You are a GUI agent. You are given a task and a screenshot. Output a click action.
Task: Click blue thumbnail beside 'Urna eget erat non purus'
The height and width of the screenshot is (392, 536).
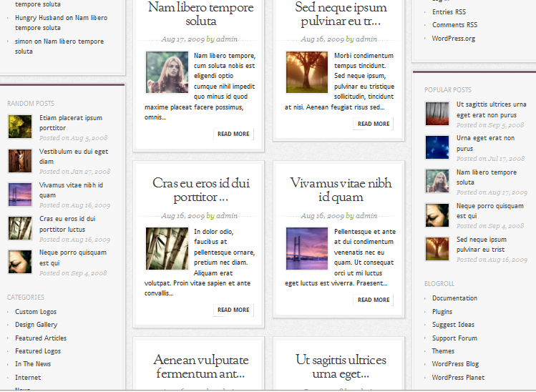pyautogui.click(x=437, y=147)
